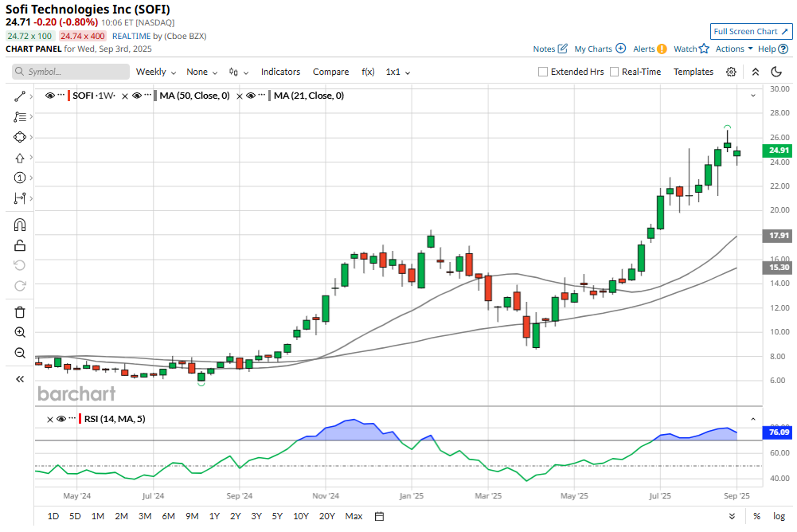The height and width of the screenshot is (532, 797).
Task: Click the Notes pencil icon
Action: click(562, 49)
